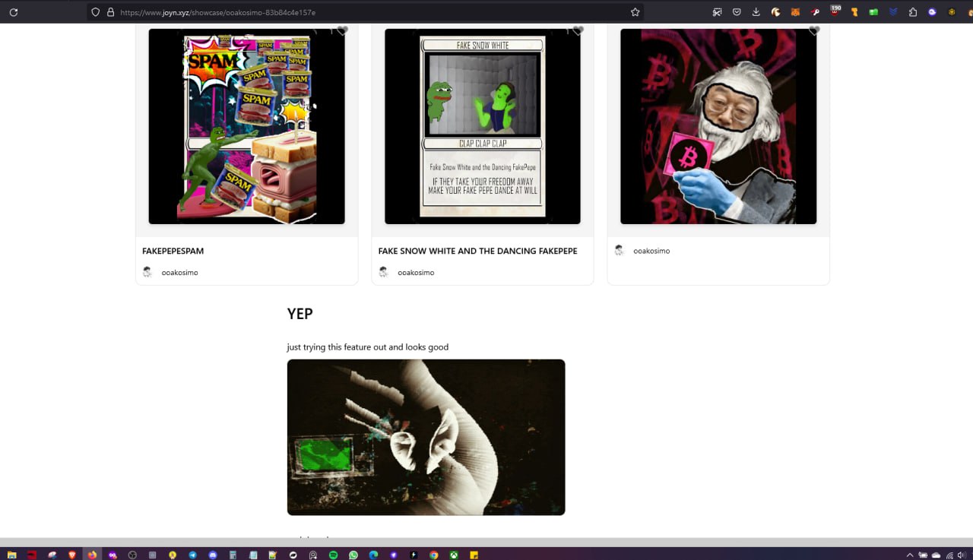Launch Microsoft Edge from the taskbar
This screenshot has height=560, width=973.
373,555
